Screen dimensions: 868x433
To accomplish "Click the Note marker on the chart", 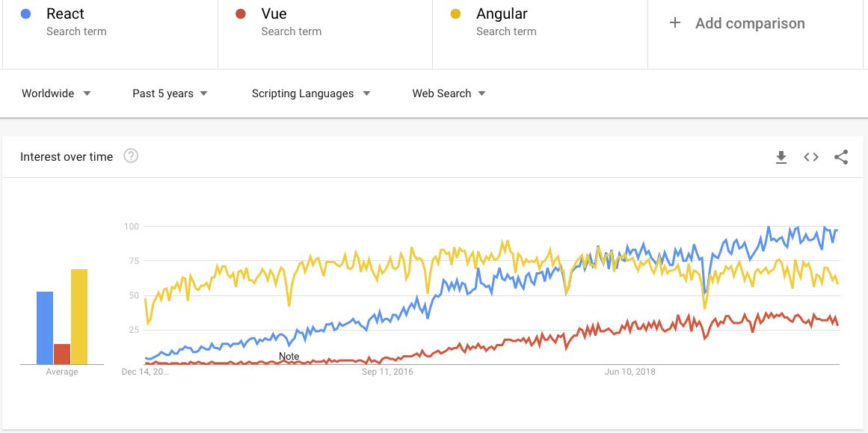I will (289, 357).
